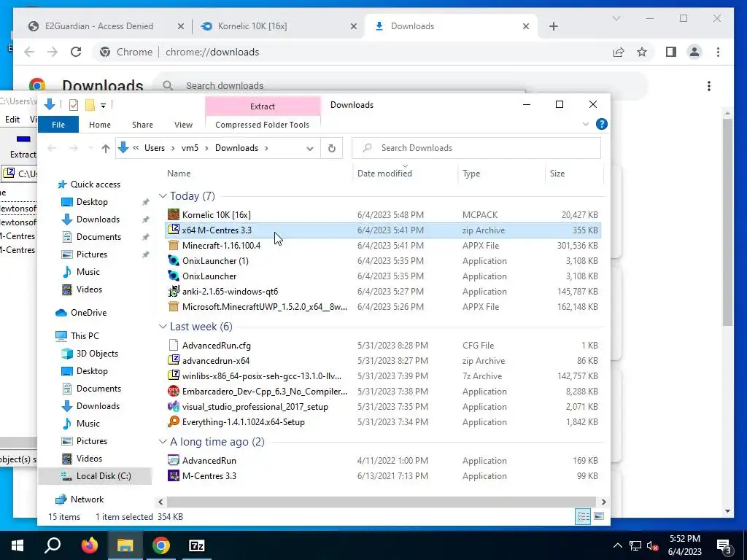Select AdvancedRun application from 2022
This screenshot has width=747, height=560.
[x=209, y=461]
